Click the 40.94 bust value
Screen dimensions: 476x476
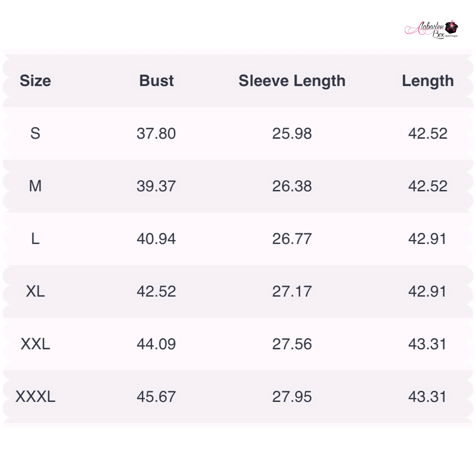156,239
